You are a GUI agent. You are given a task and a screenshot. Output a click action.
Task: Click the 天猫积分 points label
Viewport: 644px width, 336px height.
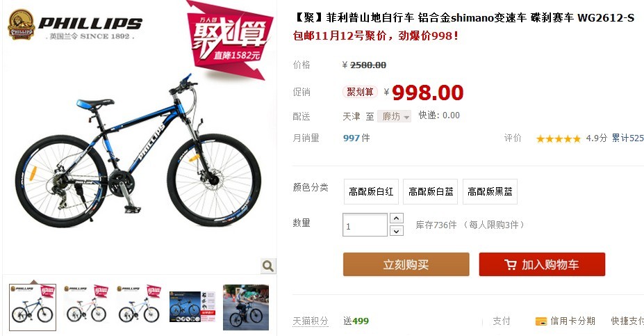coord(311,321)
